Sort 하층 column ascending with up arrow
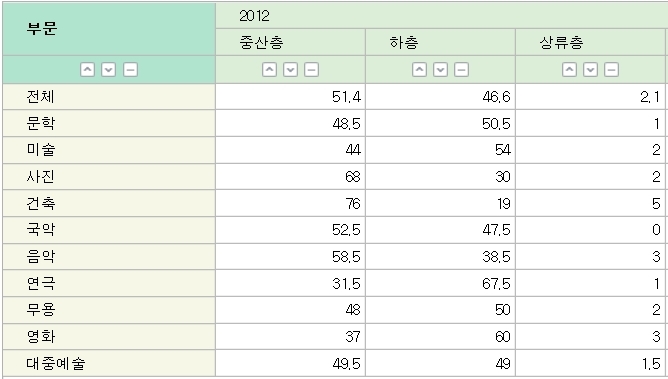Image resolution: width=668 pixels, height=379 pixels. point(419,69)
